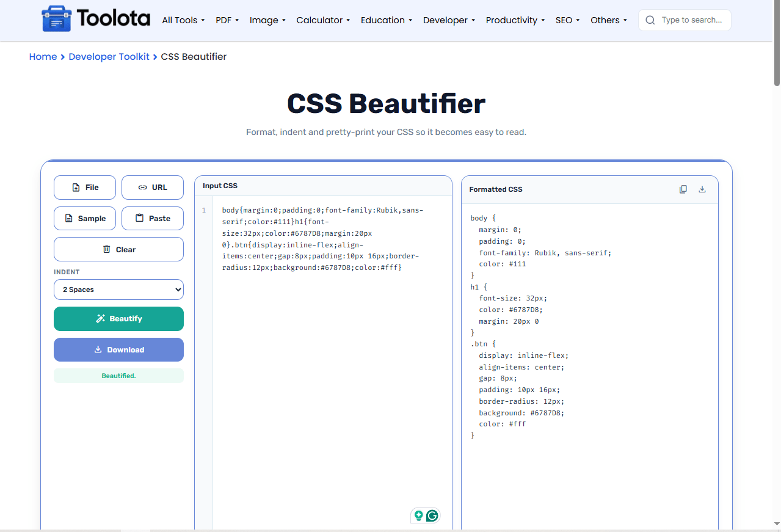Open Developer Toolkit breadcrumb link

(109, 57)
